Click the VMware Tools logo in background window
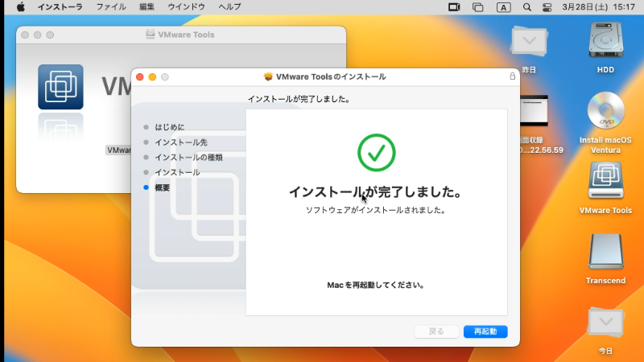 (61, 87)
